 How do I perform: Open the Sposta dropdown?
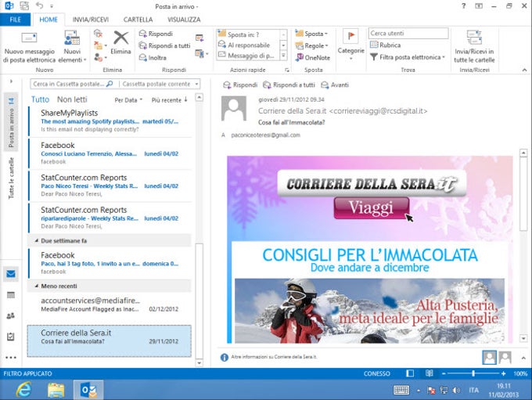point(312,34)
